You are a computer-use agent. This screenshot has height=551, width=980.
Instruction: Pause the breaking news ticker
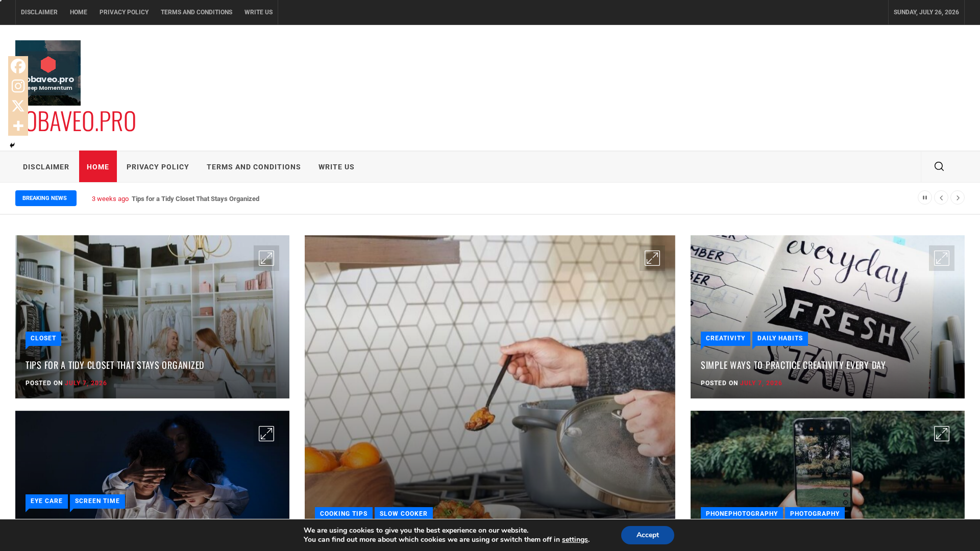point(924,197)
